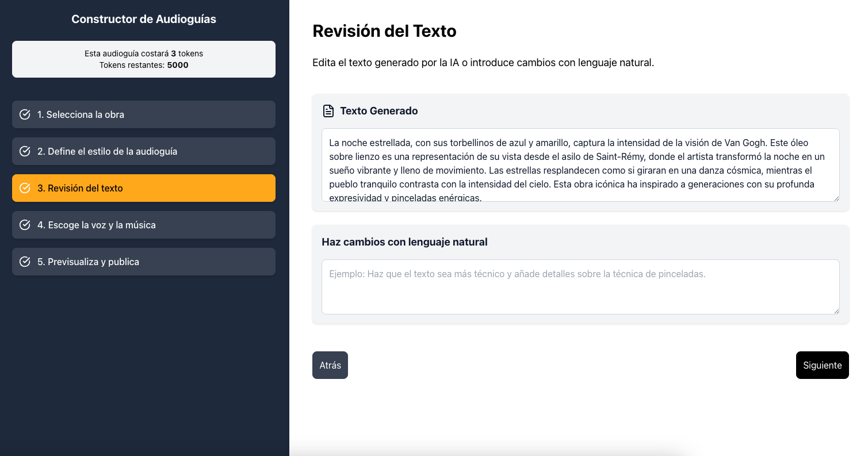Click the document icon next to Texto Generado

click(328, 111)
